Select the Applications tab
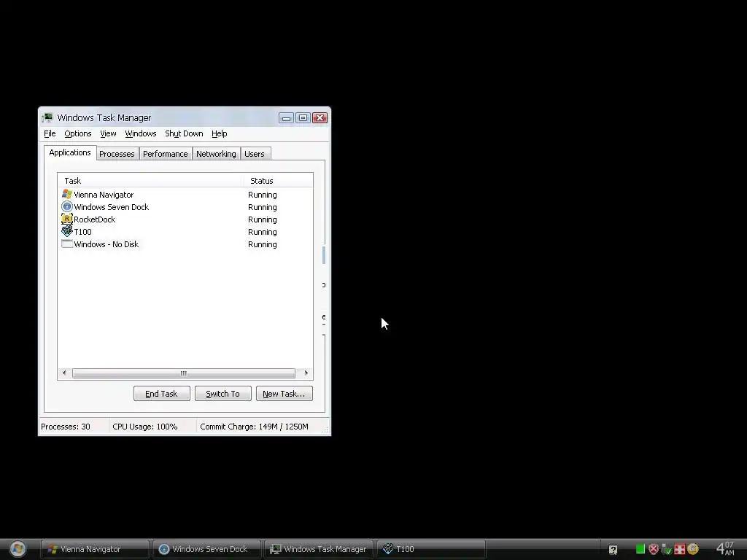Image resolution: width=747 pixels, height=560 pixels. tap(70, 152)
